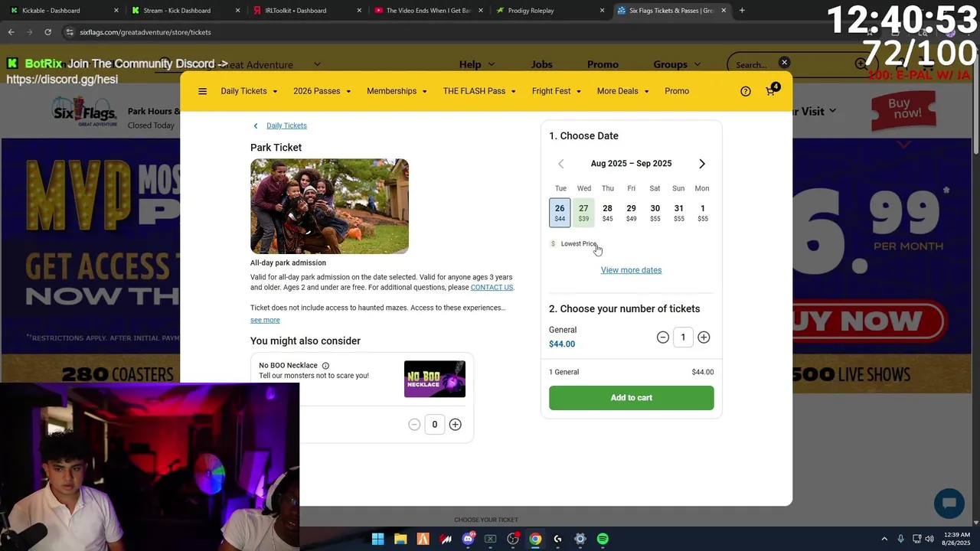
Task: Click Add to cart button
Action: click(631, 398)
